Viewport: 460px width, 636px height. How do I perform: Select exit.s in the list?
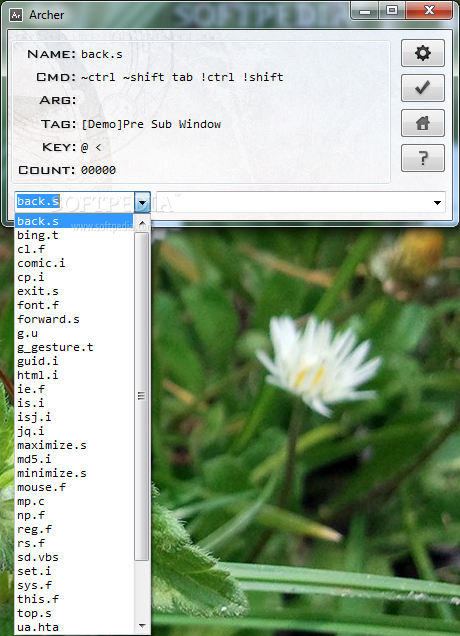[x=74, y=291]
